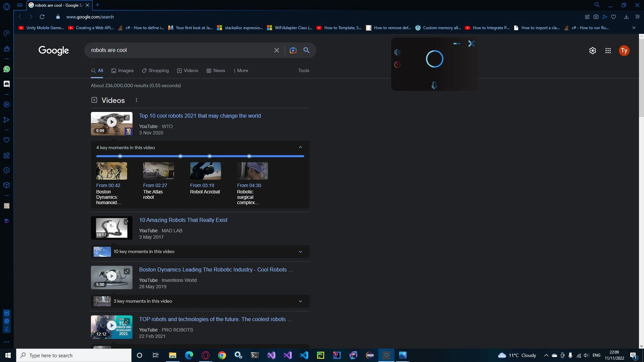Open extensions cube in sidebar
644x362 pixels.
click(6, 185)
